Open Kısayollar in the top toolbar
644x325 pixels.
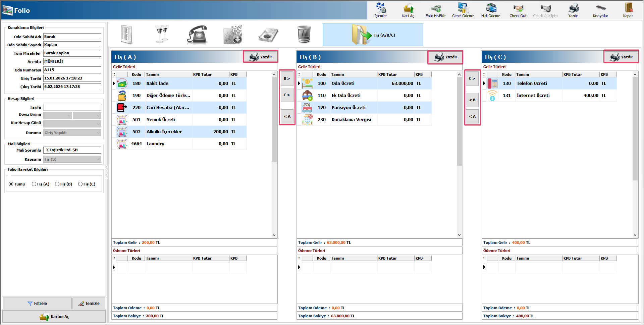point(600,10)
